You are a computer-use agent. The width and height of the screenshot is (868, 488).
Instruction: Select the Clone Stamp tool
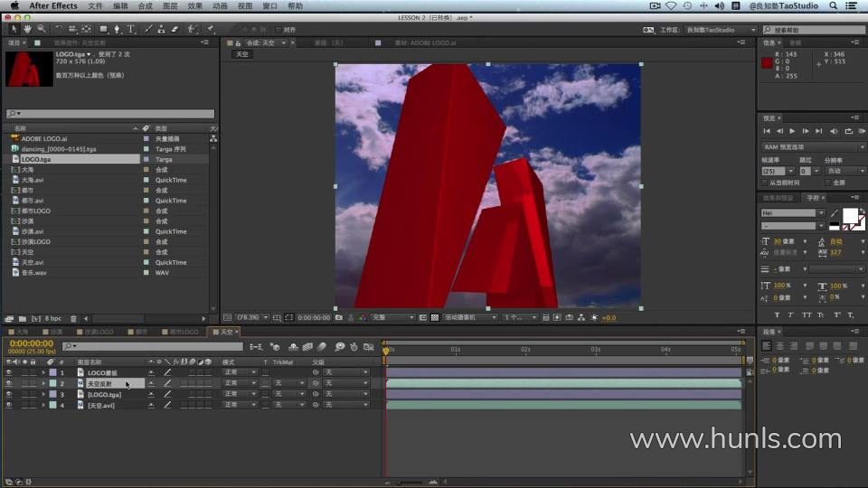click(x=161, y=29)
